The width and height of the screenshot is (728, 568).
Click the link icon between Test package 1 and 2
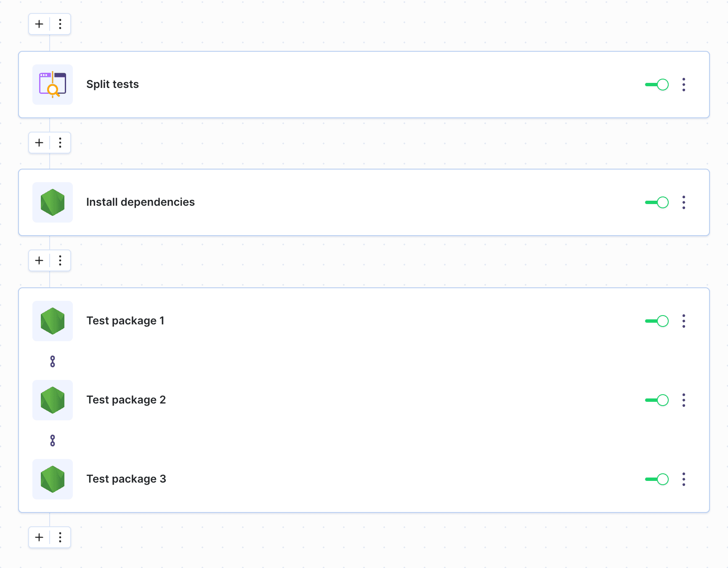tap(52, 361)
